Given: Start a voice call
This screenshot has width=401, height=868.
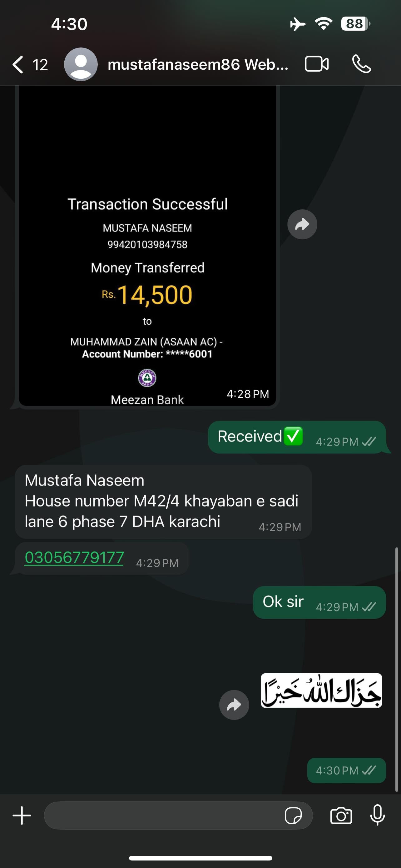Looking at the screenshot, I should click(x=361, y=64).
